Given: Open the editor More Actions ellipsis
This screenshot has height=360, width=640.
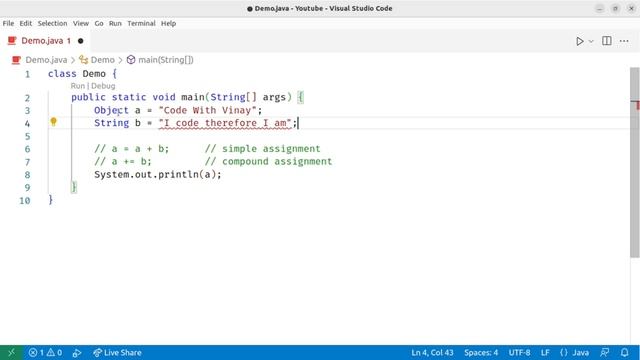Looking at the screenshot, I should pos(624,41).
